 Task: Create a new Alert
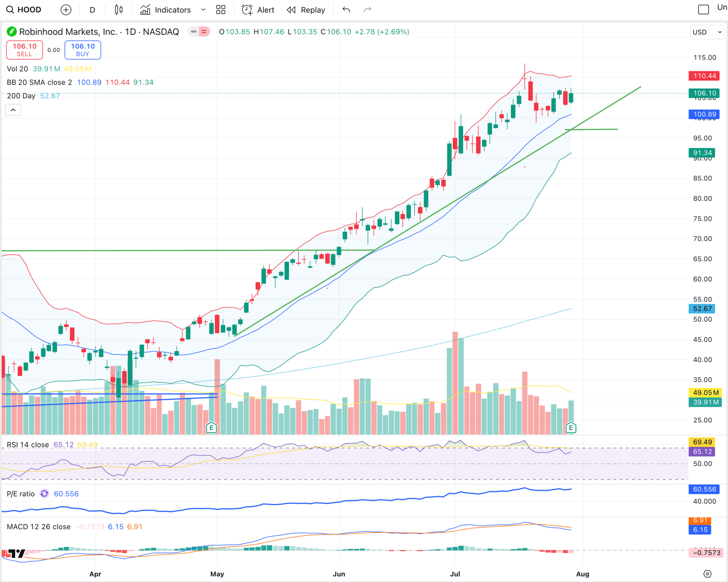[x=258, y=10]
